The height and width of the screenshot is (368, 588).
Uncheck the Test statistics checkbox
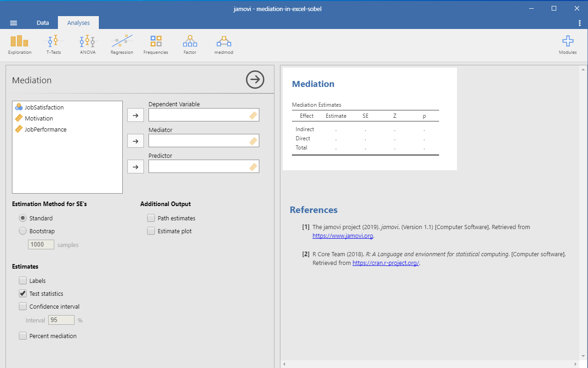23,293
